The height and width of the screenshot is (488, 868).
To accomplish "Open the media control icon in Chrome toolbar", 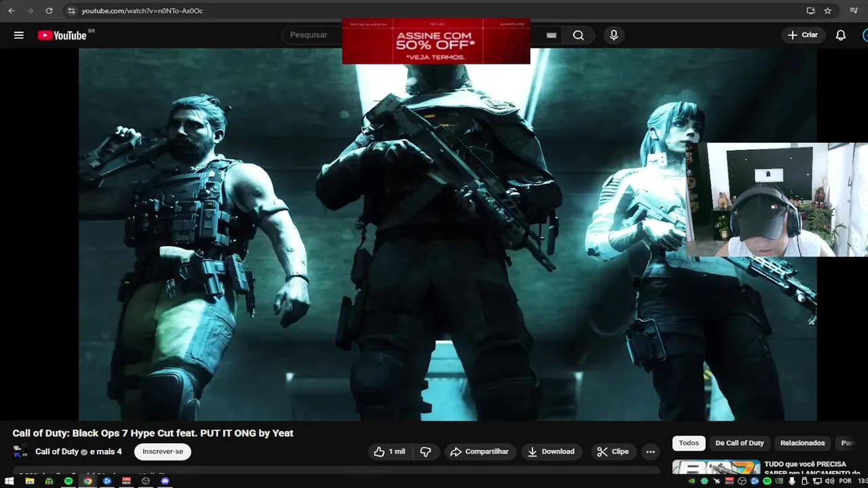I will click(854, 11).
